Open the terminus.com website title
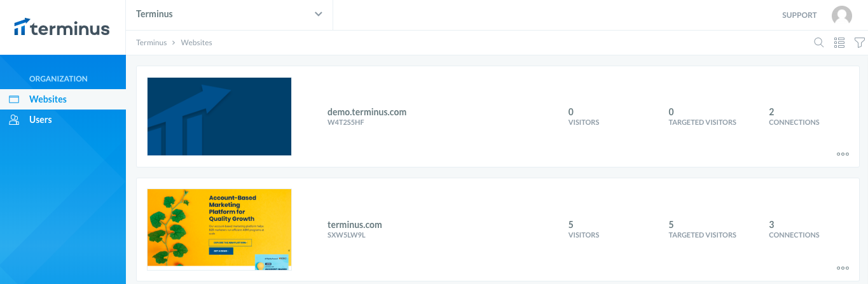Viewport: 868px width, 284px height. click(x=355, y=225)
